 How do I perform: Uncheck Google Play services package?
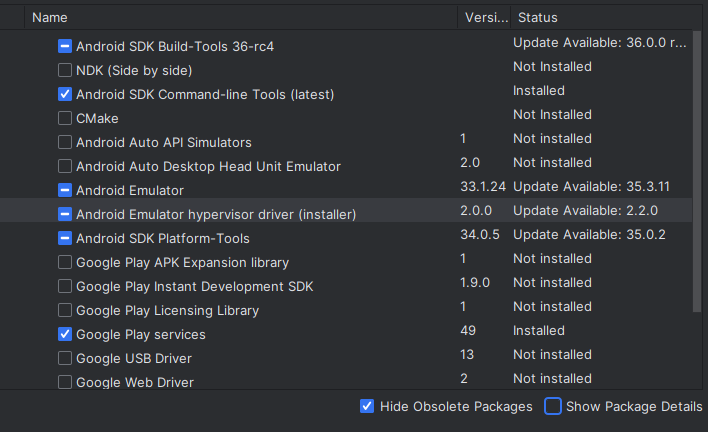point(65,334)
